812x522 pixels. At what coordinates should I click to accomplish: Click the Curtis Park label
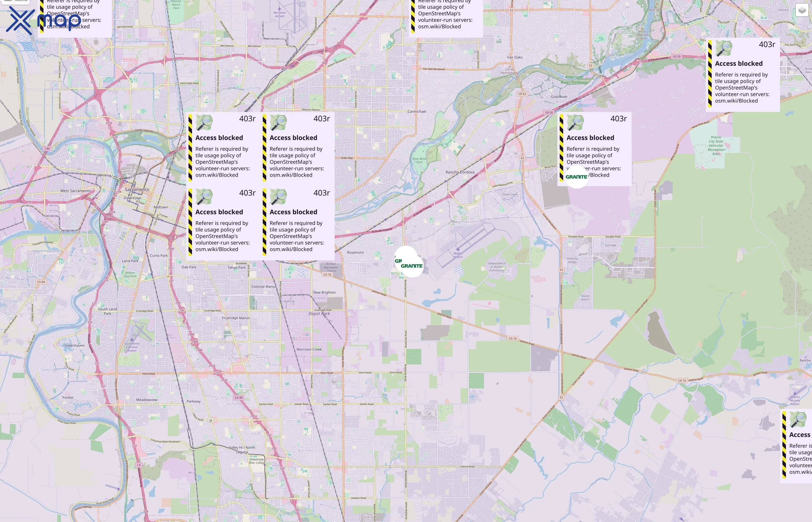tap(159, 255)
